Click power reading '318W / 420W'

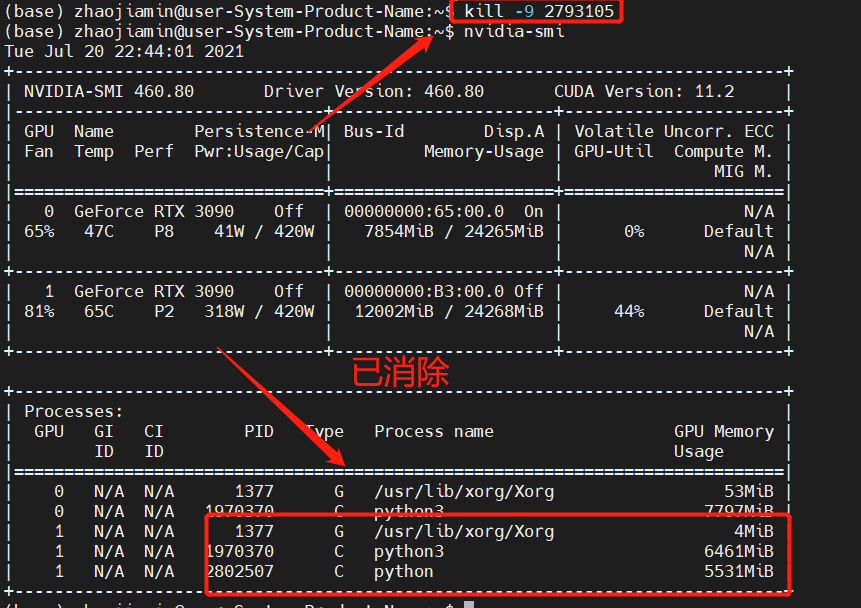click(x=259, y=311)
